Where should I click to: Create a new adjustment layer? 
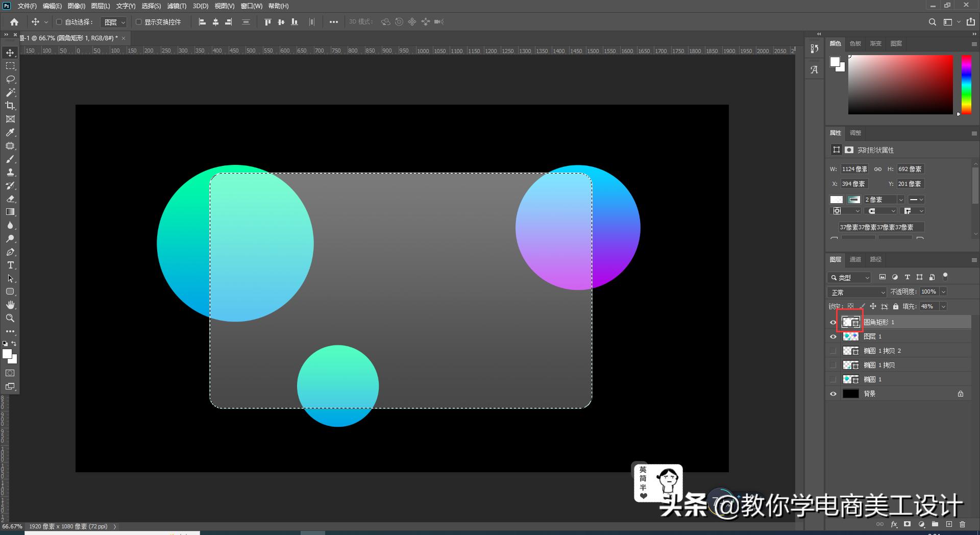pos(922,524)
